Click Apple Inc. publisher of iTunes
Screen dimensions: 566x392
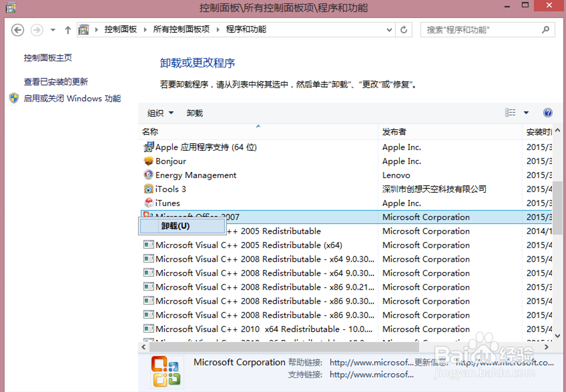pyautogui.click(x=402, y=203)
